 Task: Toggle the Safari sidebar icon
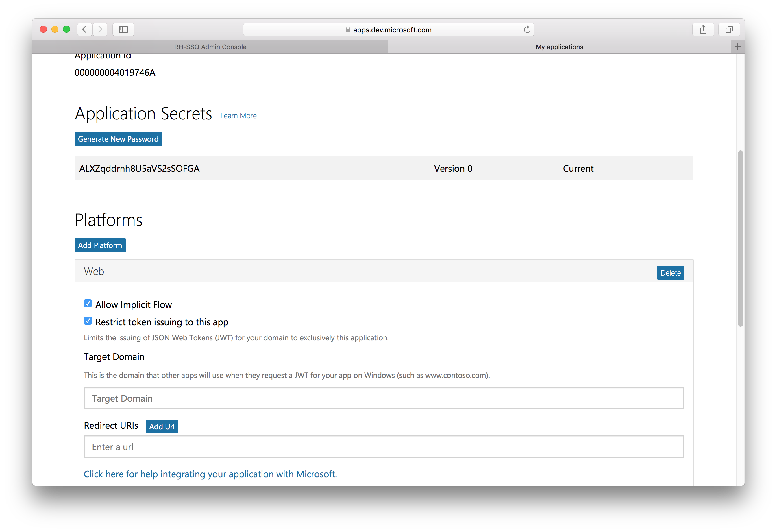pyautogui.click(x=123, y=29)
